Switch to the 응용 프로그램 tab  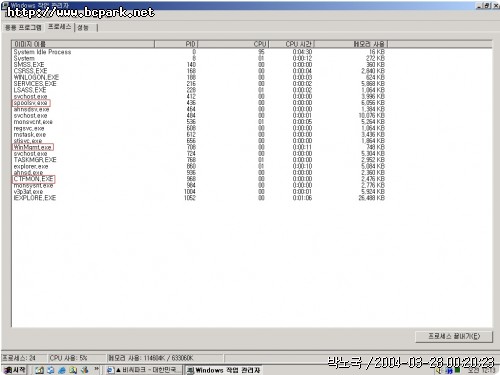23,27
